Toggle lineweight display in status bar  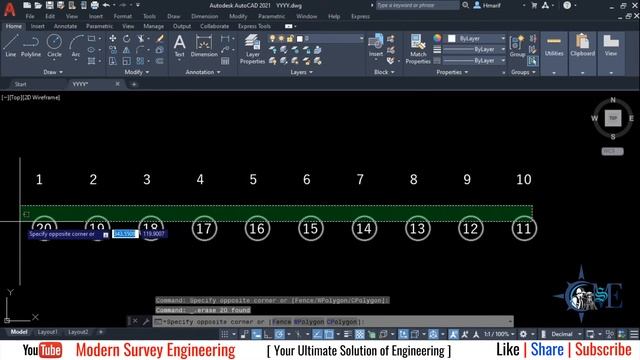point(348,334)
